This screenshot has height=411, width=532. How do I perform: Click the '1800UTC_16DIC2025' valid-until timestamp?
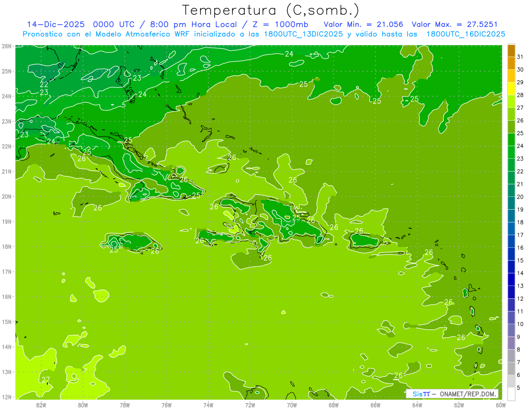click(465, 34)
